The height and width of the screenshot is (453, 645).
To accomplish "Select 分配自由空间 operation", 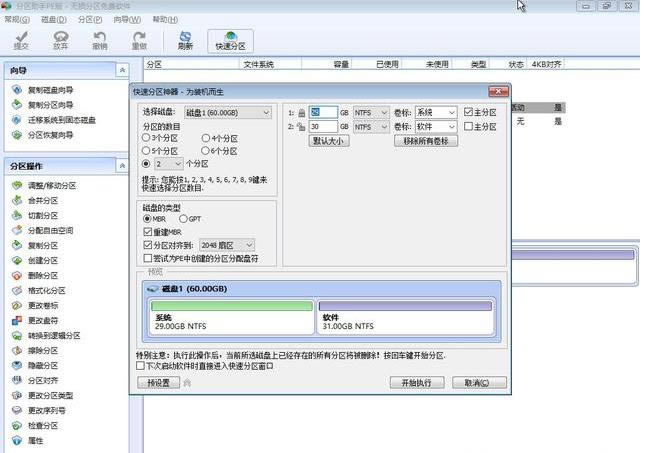I will pyautogui.click(x=50, y=230).
